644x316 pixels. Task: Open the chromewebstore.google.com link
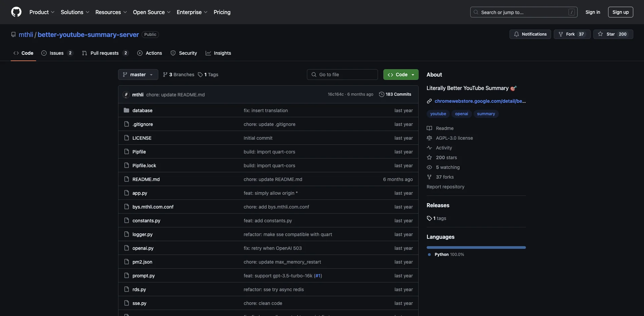[480, 101]
